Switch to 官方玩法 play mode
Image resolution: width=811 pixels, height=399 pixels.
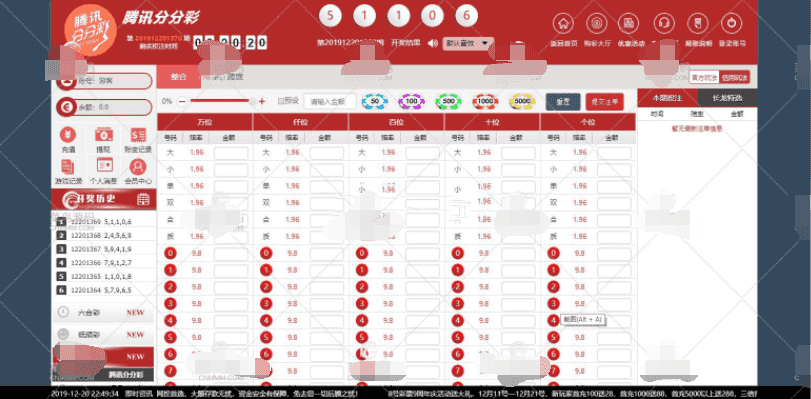(704, 78)
